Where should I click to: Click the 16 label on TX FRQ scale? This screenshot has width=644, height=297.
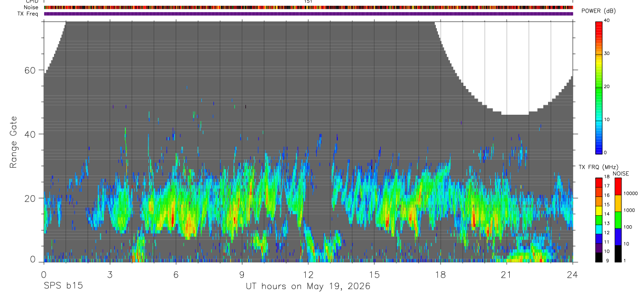pyautogui.click(x=607, y=195)
